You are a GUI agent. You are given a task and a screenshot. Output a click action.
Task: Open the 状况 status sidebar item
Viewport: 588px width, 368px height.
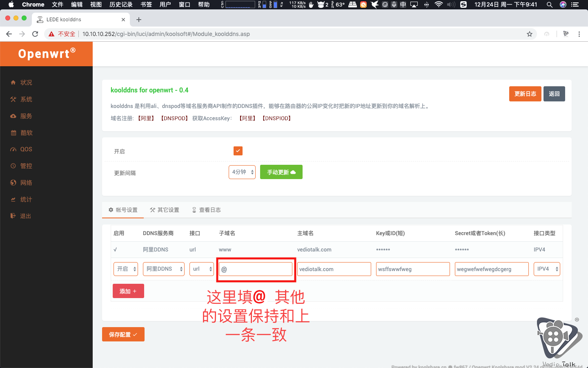click(x=26, y=83)
